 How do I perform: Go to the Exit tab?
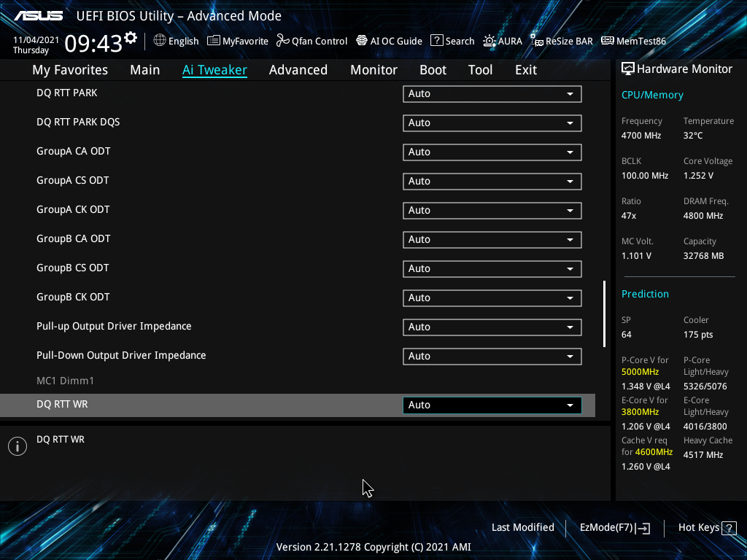pyautogui.click(x=526, y=70)
